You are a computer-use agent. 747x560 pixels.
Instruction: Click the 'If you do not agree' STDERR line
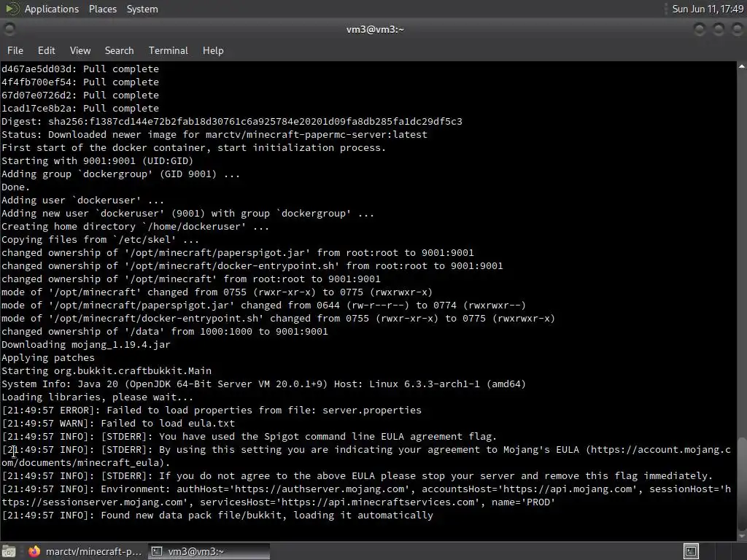[357, 475]
